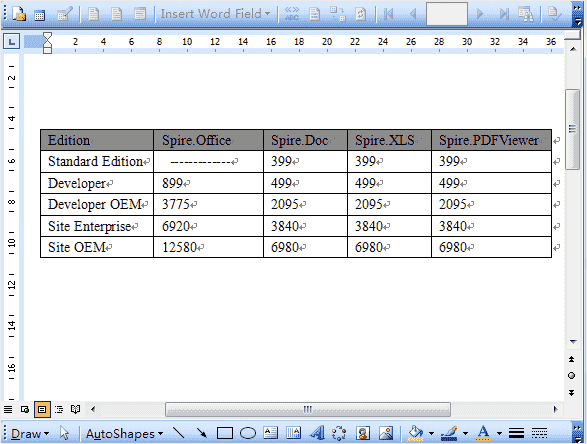Click the Select Objects pointer icon
The width and height of the screenshot is (587, 444).
[64, 433]
